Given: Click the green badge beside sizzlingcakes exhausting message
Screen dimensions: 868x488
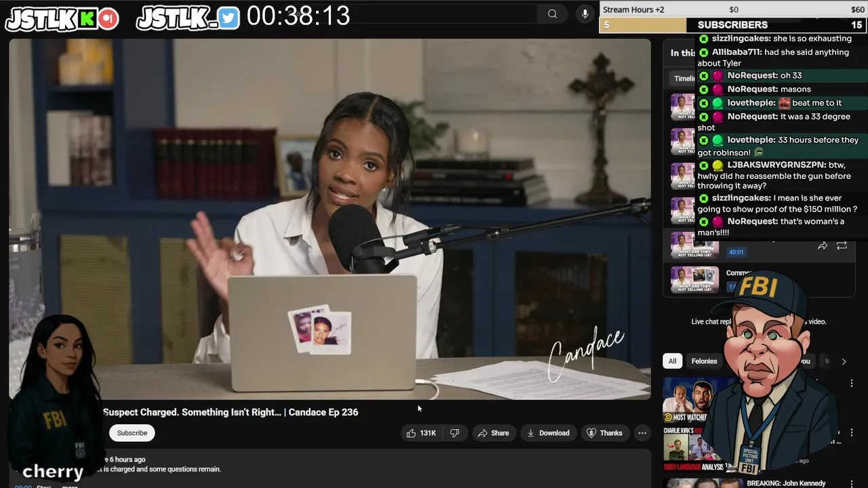Looking at the screenshot, I should 704,39.
